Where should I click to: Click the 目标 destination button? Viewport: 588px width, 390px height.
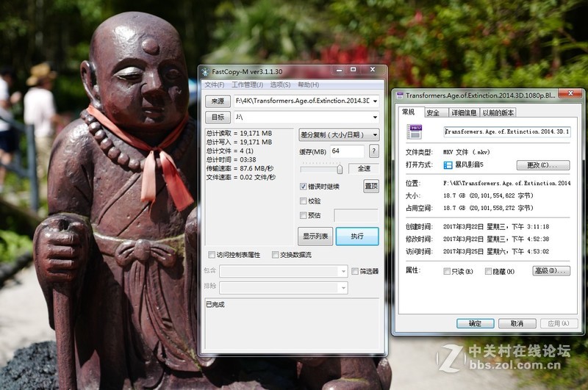218,118
